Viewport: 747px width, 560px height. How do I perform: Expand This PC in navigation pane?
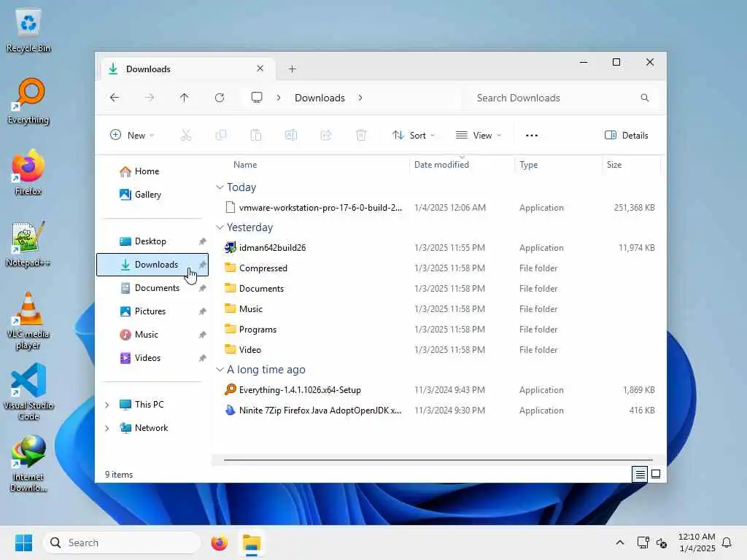107,405
